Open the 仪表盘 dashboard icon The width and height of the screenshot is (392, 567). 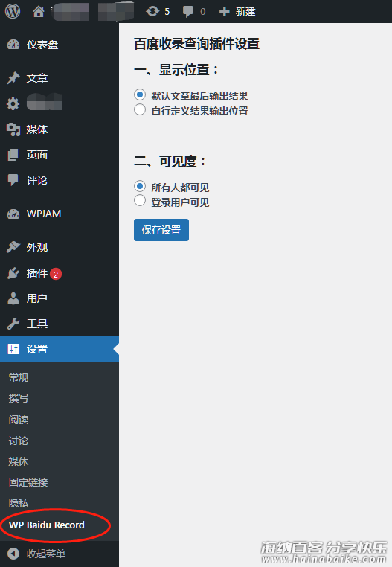[13, 45]
